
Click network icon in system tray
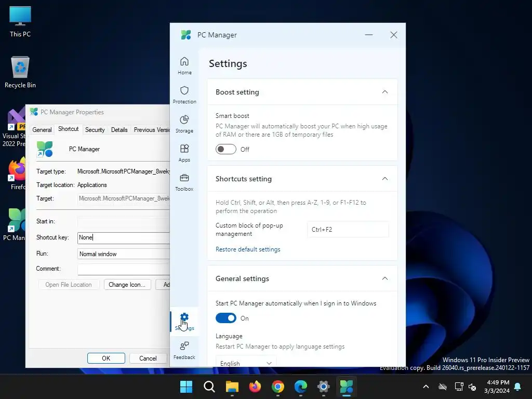[x=459, y=387]
